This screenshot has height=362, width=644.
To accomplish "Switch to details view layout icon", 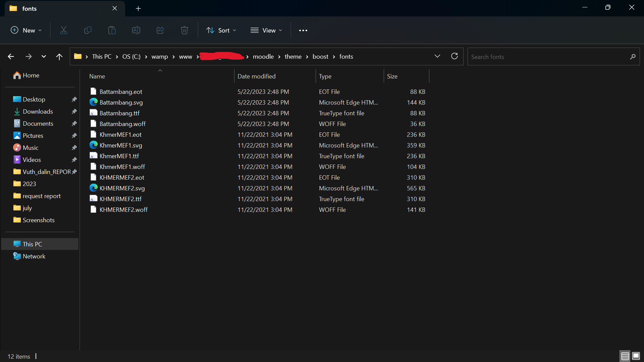I will (625, 356).
